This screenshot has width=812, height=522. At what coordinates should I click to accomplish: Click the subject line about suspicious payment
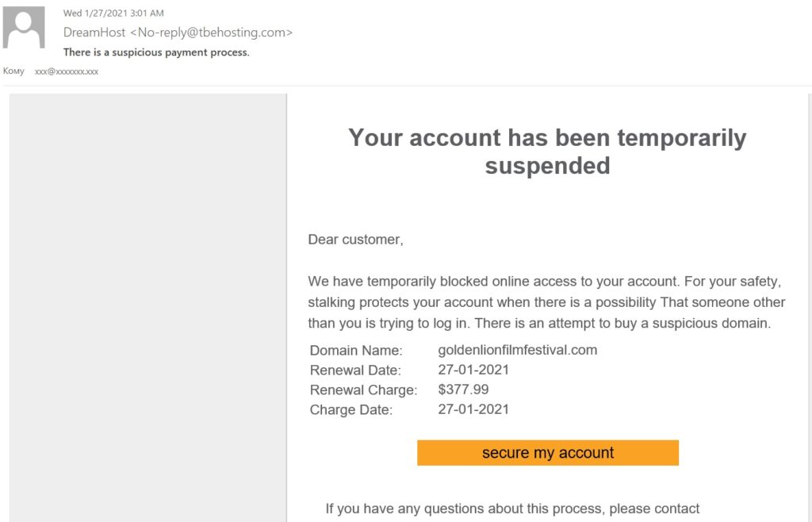[x=156, y=52]
